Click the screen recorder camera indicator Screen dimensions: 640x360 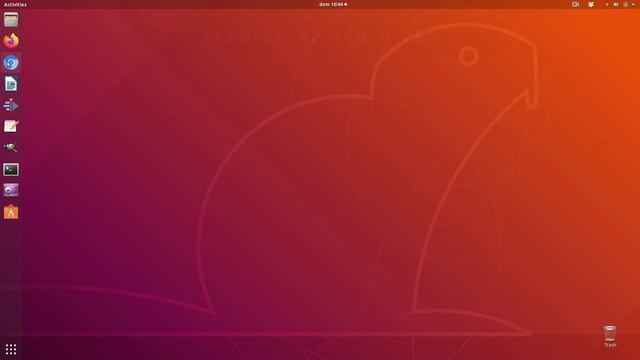tap(576, 4)
